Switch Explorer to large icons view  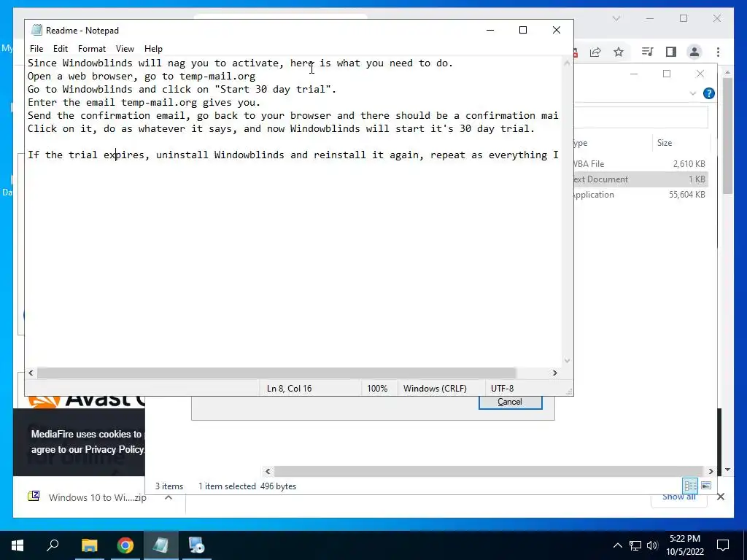[x=706, y=486]
